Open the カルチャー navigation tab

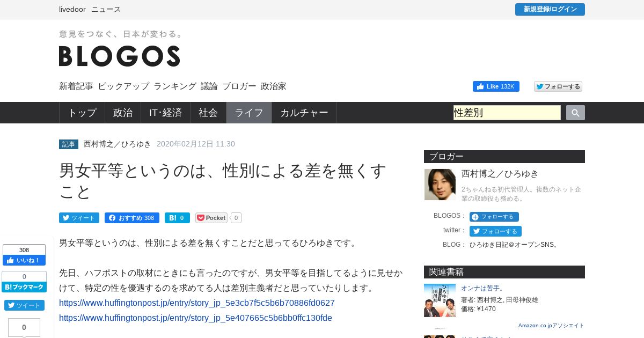[x=304, y=113]
